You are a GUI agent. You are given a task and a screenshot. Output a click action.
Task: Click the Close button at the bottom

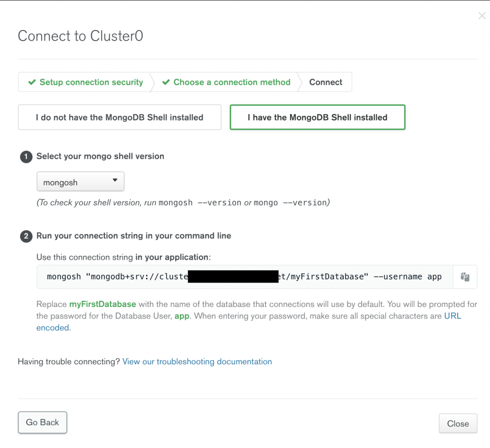coord(458,424)
